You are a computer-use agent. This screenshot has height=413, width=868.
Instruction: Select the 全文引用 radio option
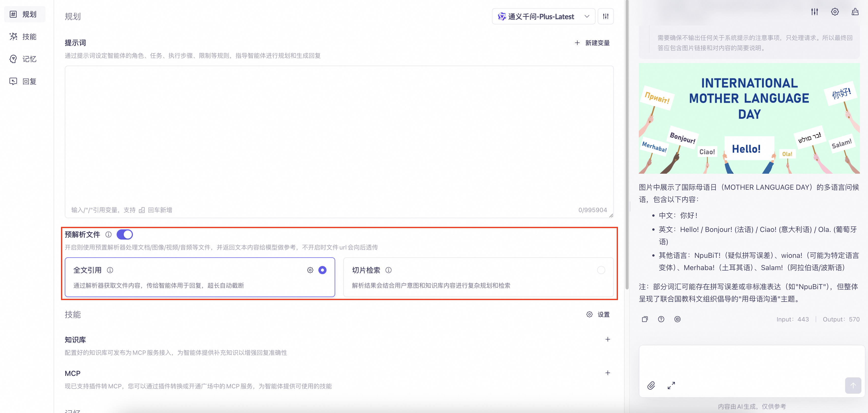[x=322, y=270]
